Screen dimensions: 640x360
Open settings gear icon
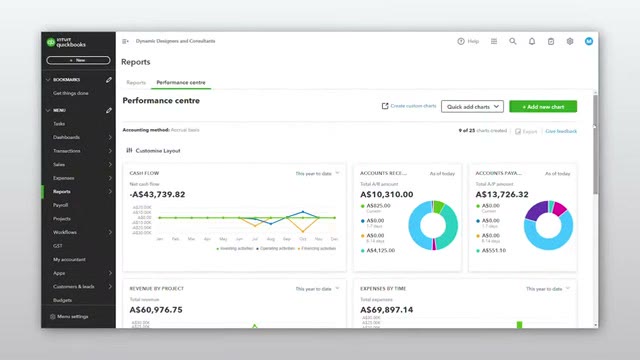tap(570, 41)
